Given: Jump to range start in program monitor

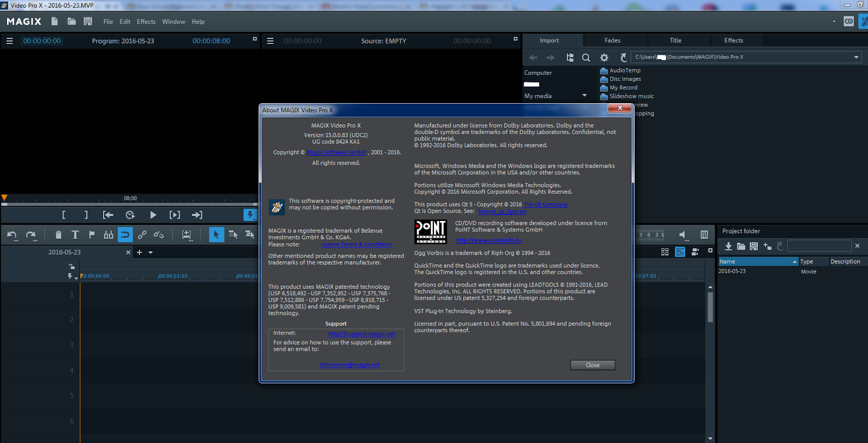Looking at the screenshot, I should pyautogui.click(x=108, y=215).
